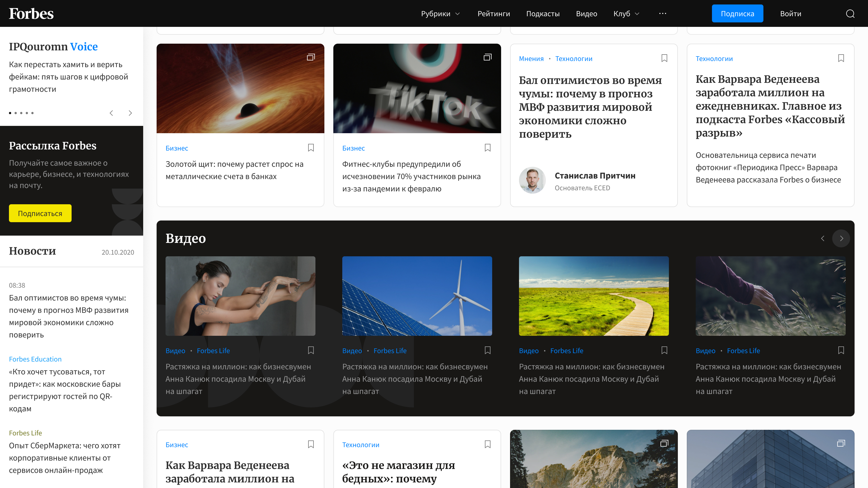The height and width of the screenshot is (488, 868).
Task: Click next arrow in Видео carousel
Action: (841, 238)
